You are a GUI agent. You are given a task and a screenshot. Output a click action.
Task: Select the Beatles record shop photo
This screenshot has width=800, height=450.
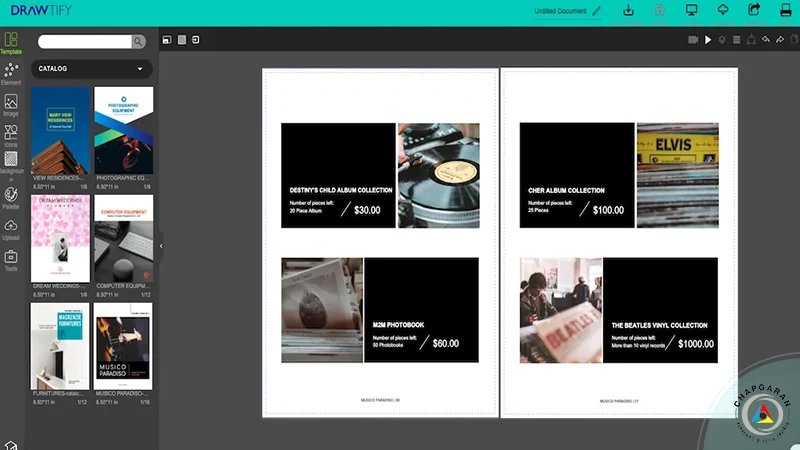click(x=561, y=310)
